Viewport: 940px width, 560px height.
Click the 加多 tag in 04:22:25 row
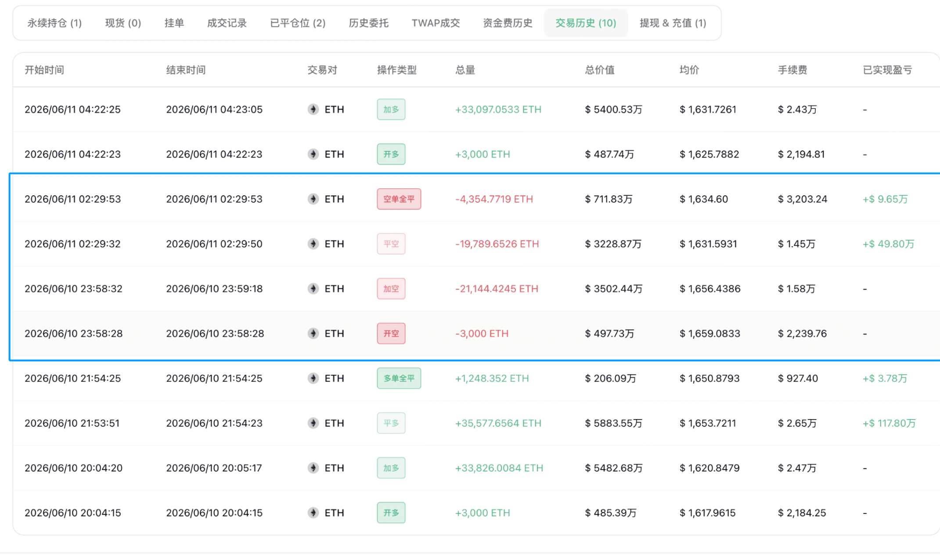tap(391, 109)
